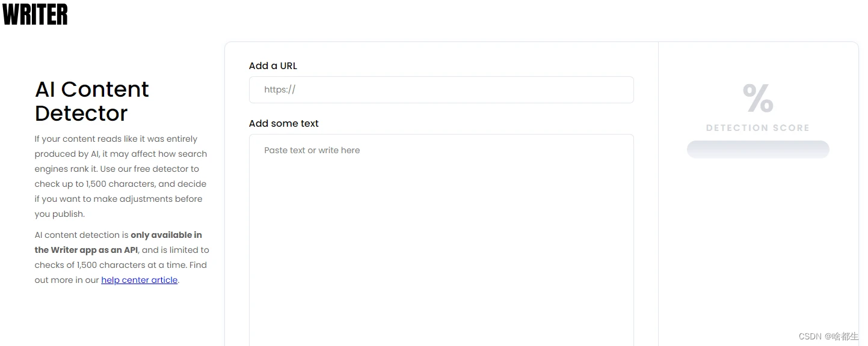868x346 pixels.
Task: Click inside the Paste text or write here box
Action: 441,240
